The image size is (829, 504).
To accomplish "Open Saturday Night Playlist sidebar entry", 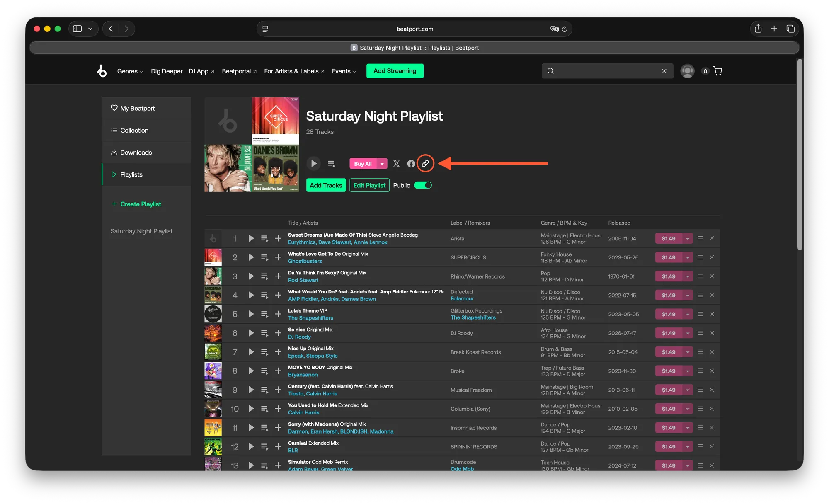I will pos(141,231).
